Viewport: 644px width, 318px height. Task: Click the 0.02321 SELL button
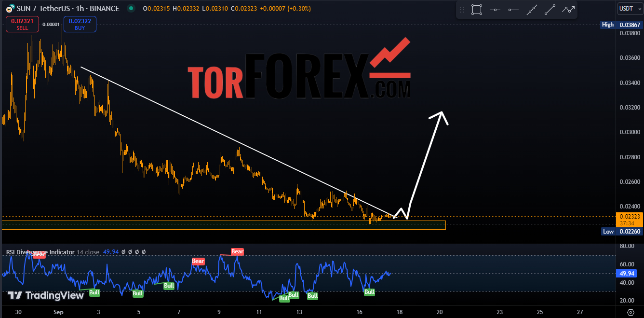click(22, 24)
